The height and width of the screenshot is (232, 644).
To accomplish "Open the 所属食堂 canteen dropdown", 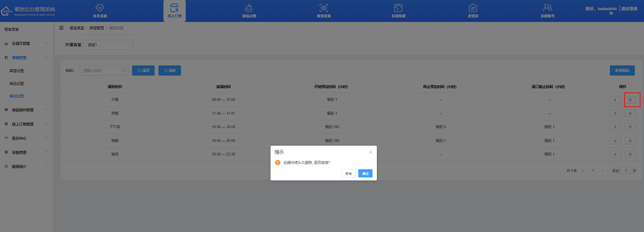I will tap(108, 44).
